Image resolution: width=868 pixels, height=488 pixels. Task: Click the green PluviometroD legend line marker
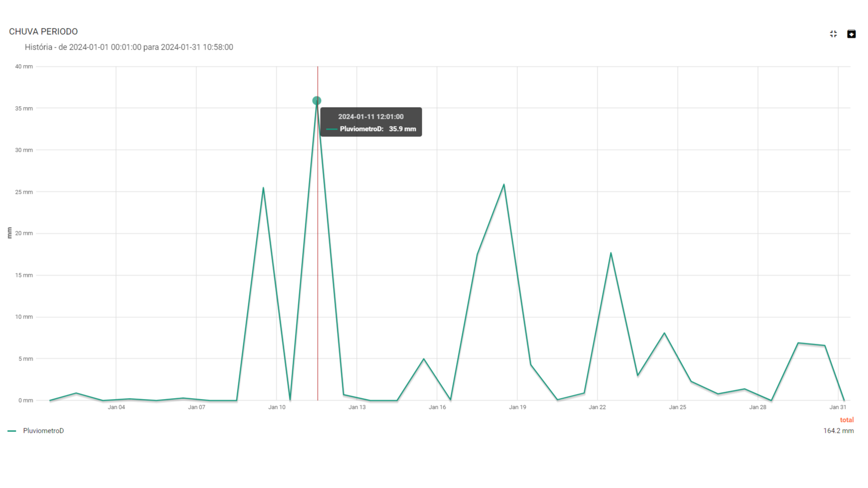12,431
